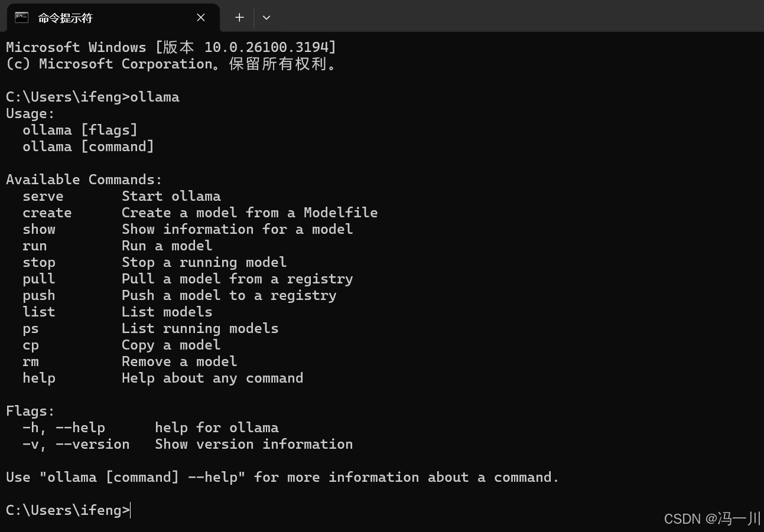Click the empty prompt line at the bottom
Screen dimensions: 764x532
point(382,510)
